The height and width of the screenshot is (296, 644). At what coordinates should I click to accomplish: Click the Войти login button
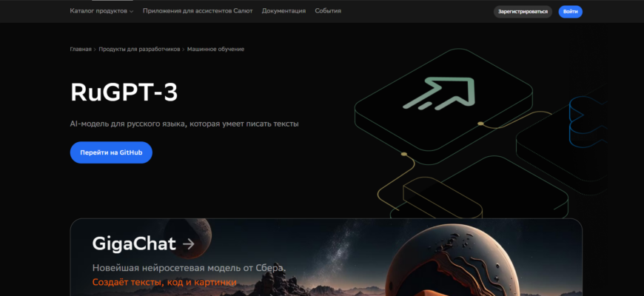571,12
